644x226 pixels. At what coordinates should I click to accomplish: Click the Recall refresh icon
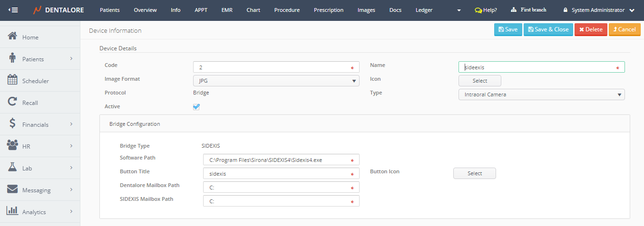pos(13,102)
